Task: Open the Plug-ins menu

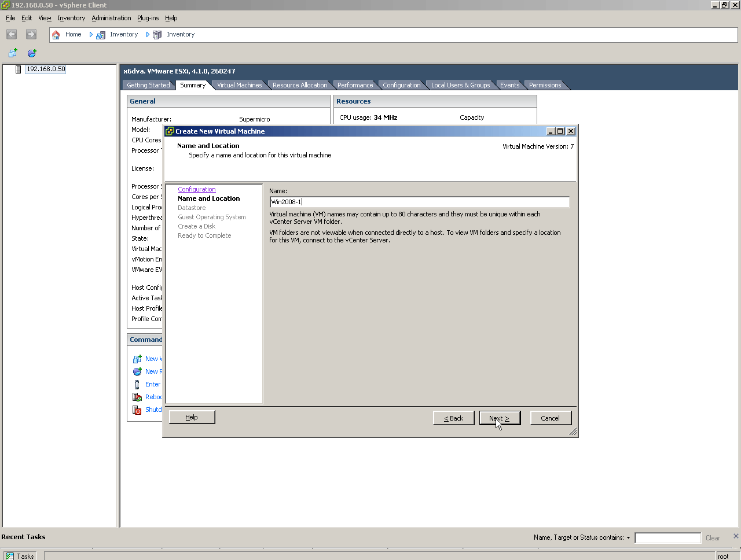Action: point(148,18)
